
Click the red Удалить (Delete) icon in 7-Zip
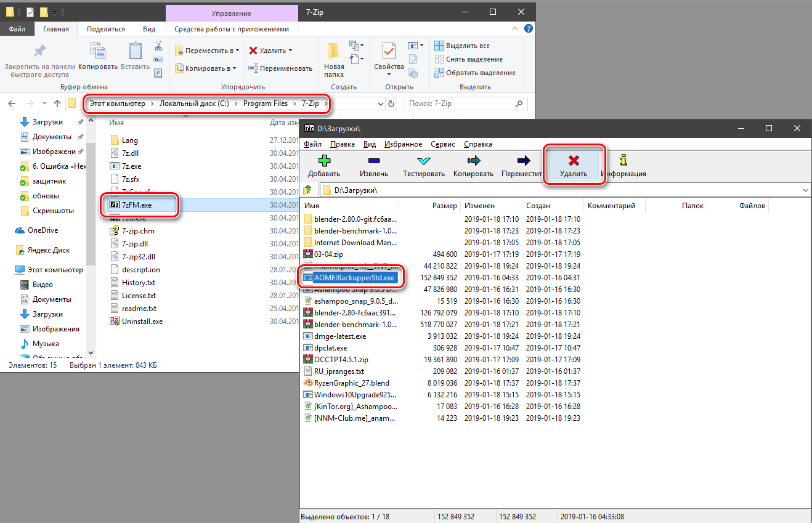574,161
